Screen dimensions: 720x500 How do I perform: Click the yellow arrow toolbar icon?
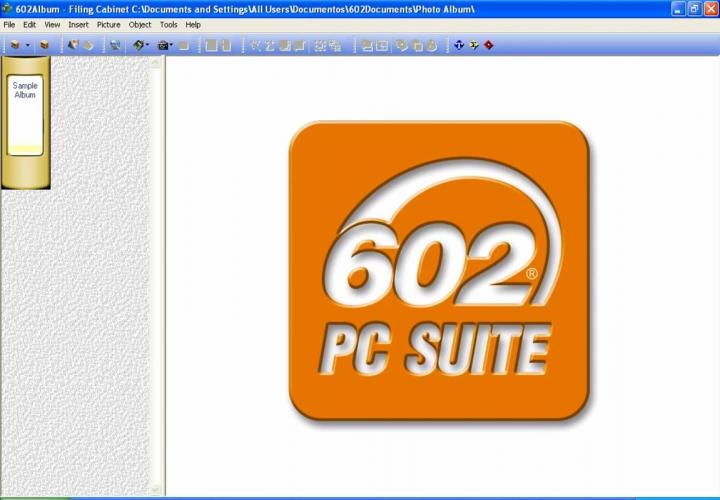474,45
